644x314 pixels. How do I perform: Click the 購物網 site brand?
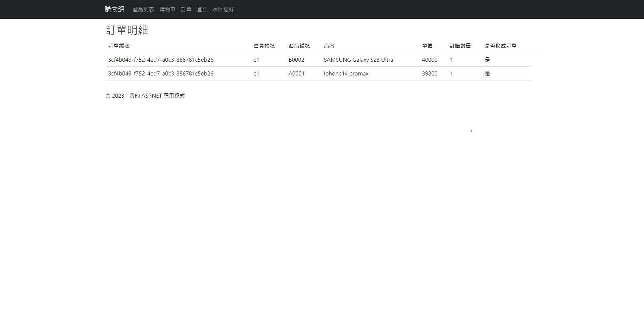[114, 9]
